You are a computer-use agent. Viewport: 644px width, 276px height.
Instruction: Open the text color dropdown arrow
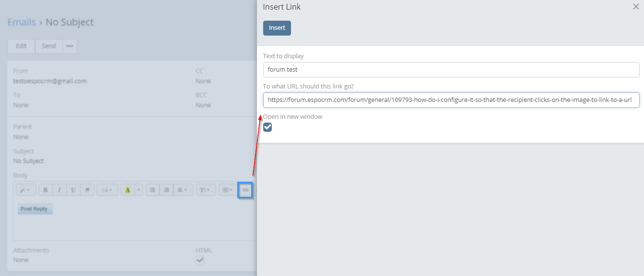click(139, 190)
